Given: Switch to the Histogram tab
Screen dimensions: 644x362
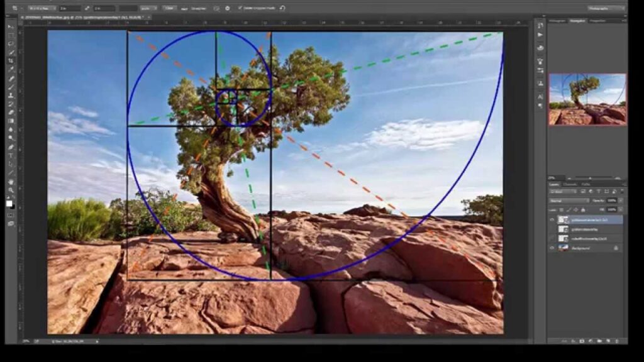Looking at the screenshot, I should tap(557, 21).
